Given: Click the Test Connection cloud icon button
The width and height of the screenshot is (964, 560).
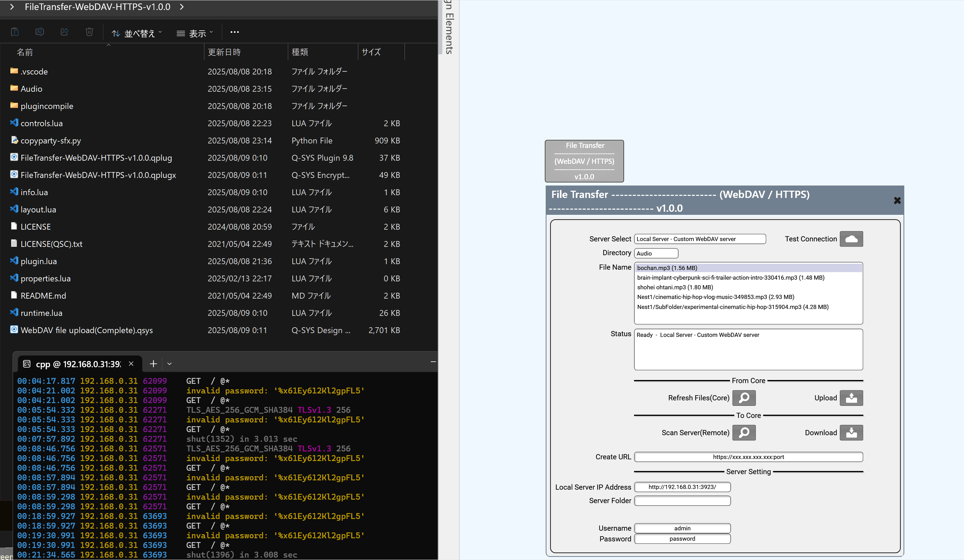Looking at the screenshot, I should coord(851,239).
